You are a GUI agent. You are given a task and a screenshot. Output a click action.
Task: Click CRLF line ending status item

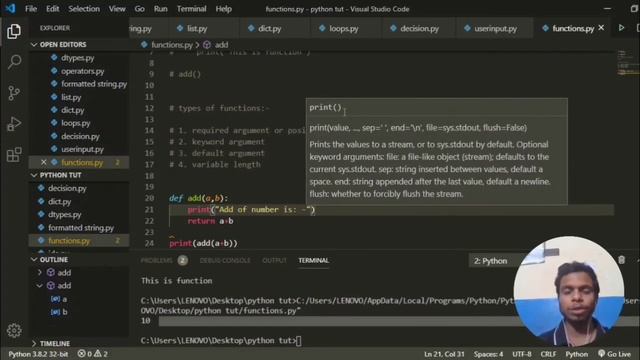point(548,354)
